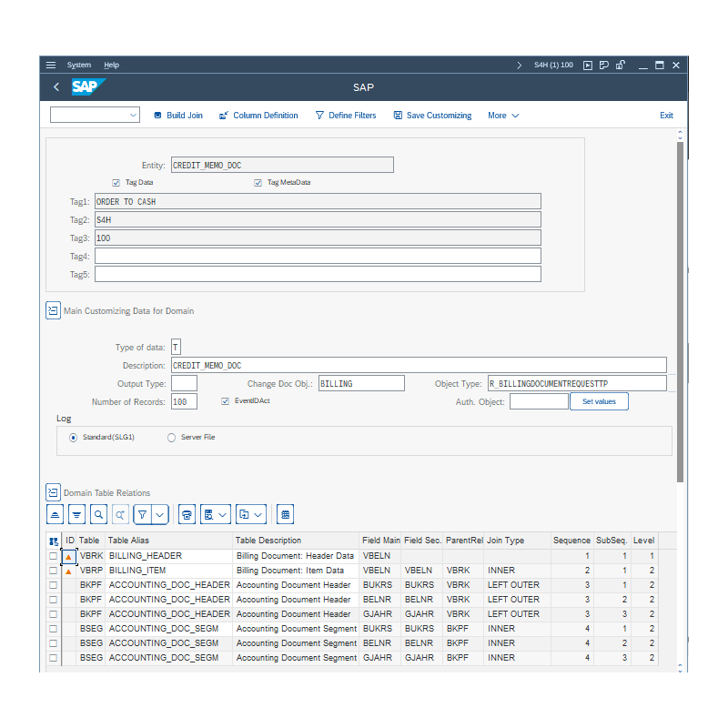Open the Export dropdown arrow

point(258,514)
